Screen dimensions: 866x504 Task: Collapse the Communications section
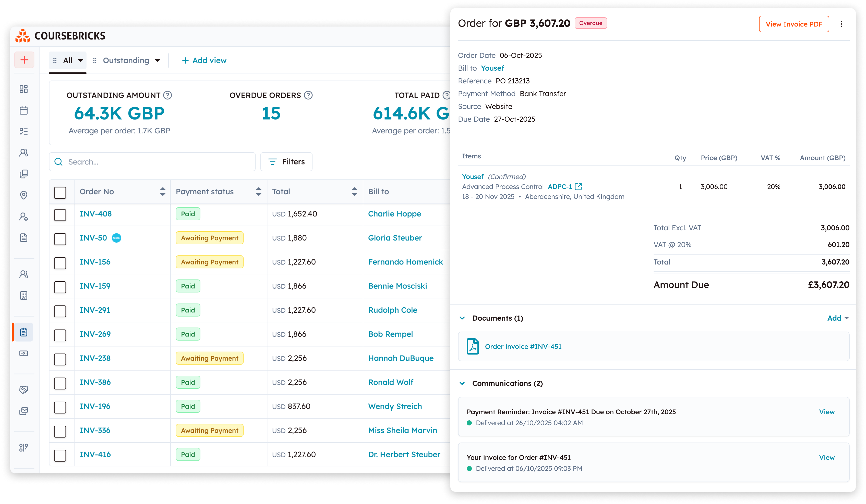[x=462, y=384]
